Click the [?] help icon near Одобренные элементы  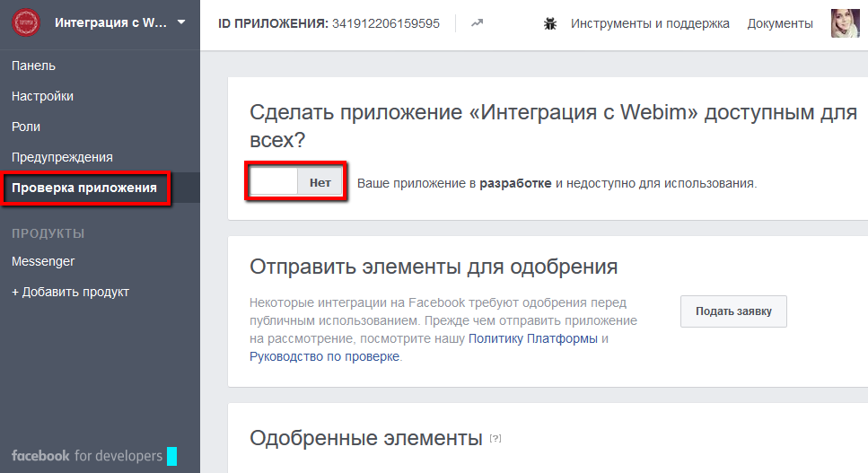[x=495, y=438]
